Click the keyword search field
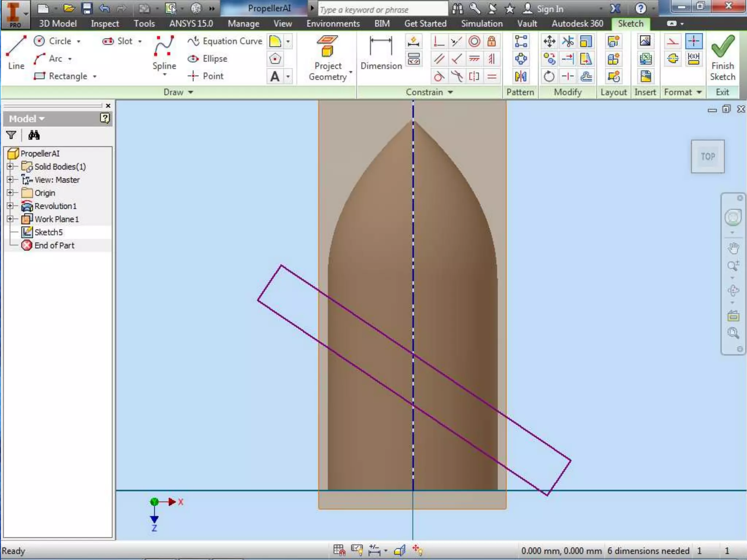 tap(382, 9)
